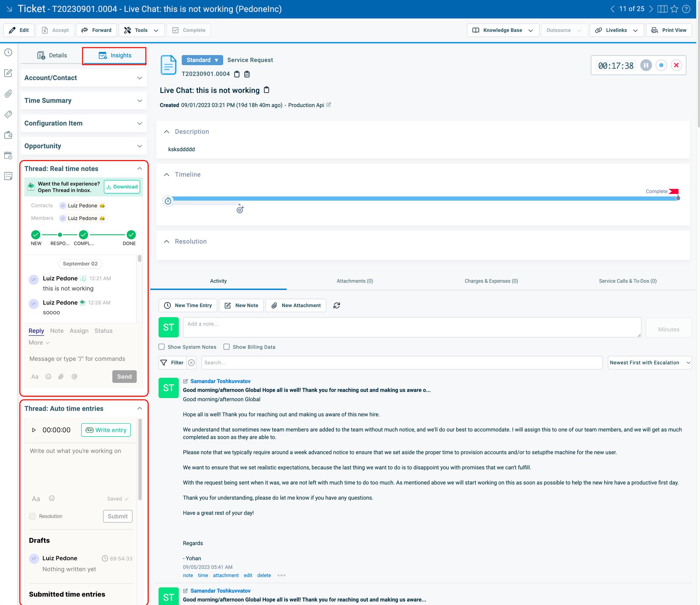Click the New Note button
The height and width of the screenshot is (605, 700).
[x=241, y=305]
